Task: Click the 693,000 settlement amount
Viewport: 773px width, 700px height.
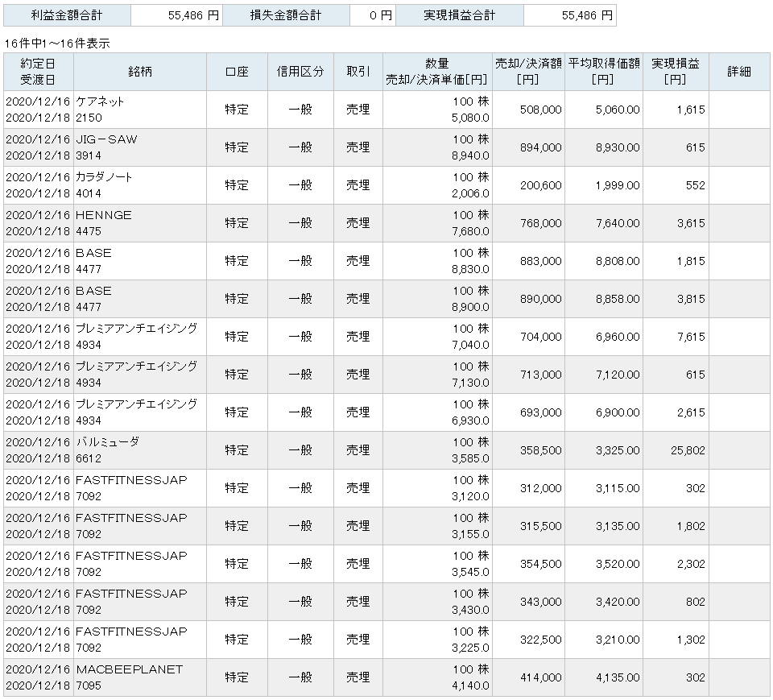Action: 541,412
